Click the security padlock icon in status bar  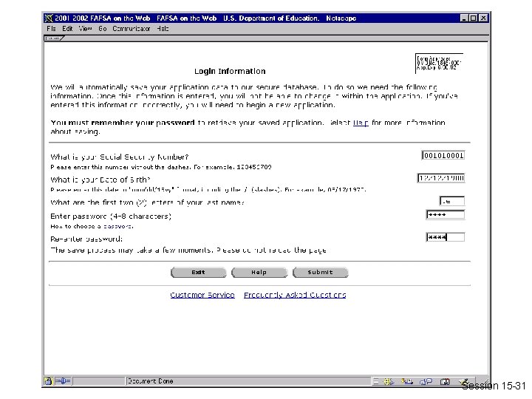[48, 381]
